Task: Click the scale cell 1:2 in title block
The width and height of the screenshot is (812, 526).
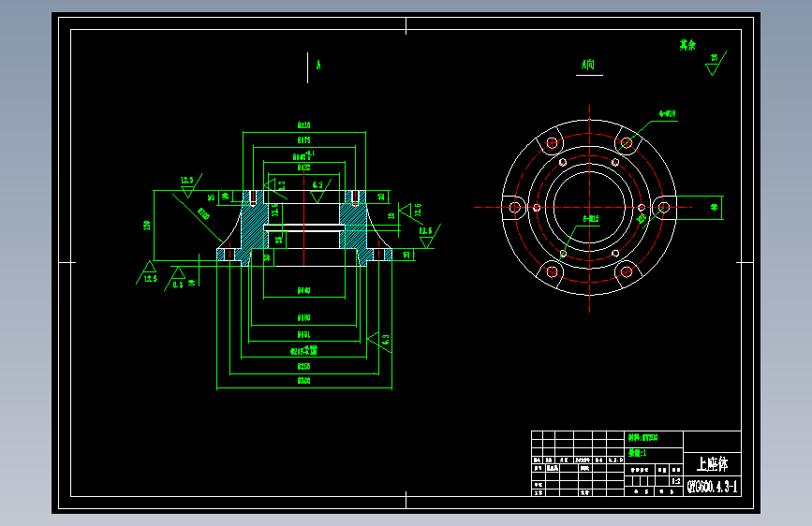Action: (x=676, y=481)
